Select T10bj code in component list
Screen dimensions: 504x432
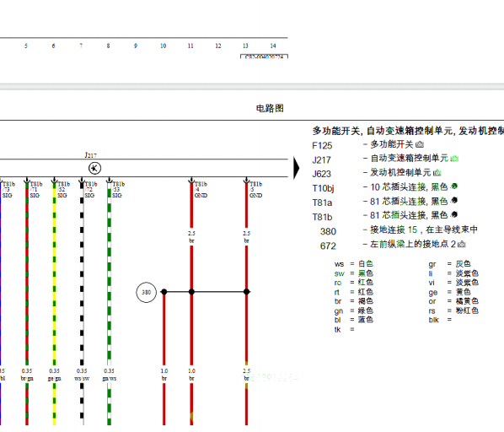[x=323, y=188]
